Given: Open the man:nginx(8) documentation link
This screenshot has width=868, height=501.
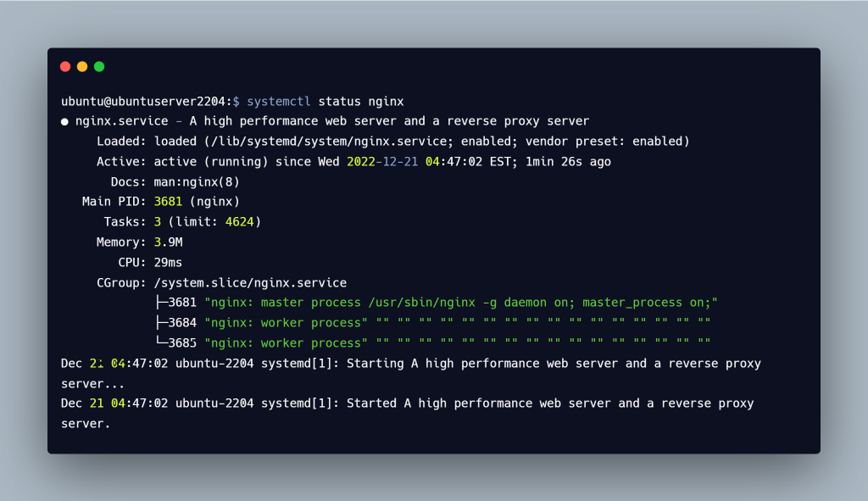Looking at the screenshot, I should 198,181.
